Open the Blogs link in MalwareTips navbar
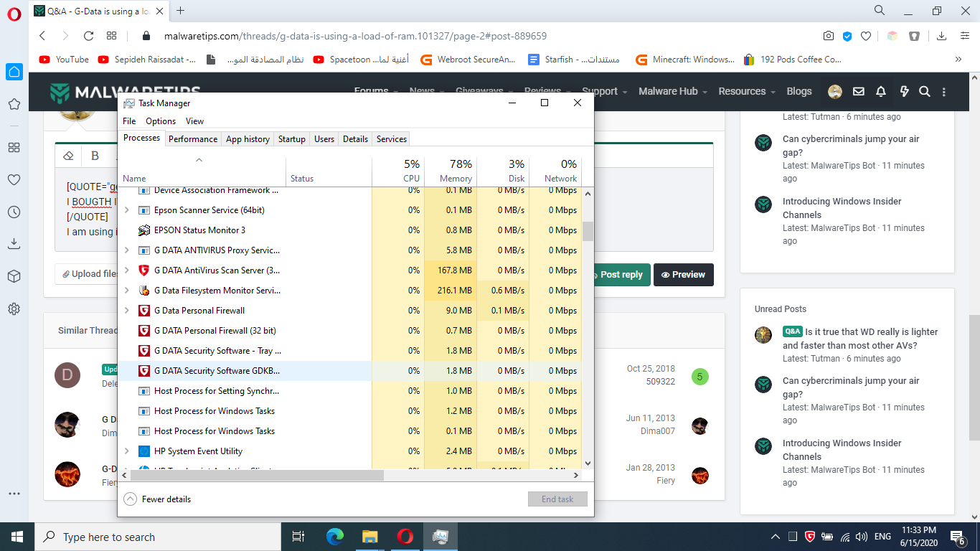Image resolution: width=980 pixels, height=551 pixels. [799, 91]
